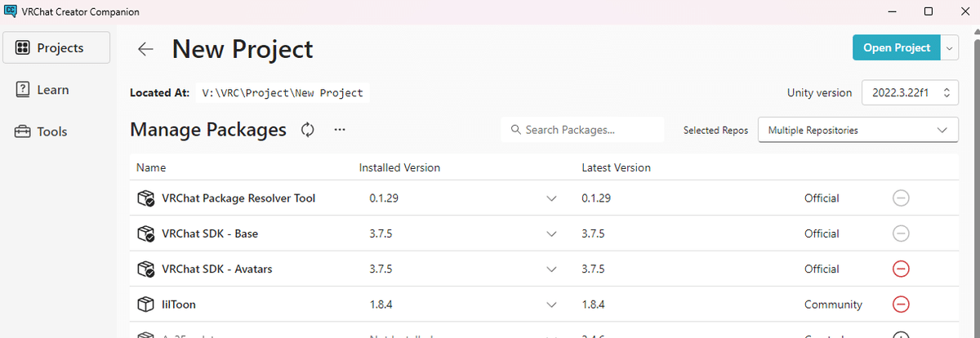Click the VRChat Package Resolver Tool name

coord(238,198)
